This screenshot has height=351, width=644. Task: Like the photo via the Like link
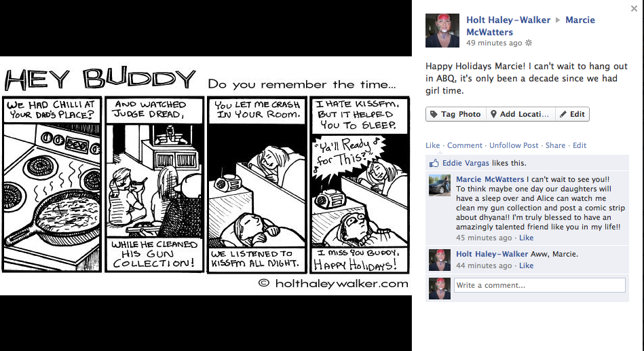pos(432,145)
